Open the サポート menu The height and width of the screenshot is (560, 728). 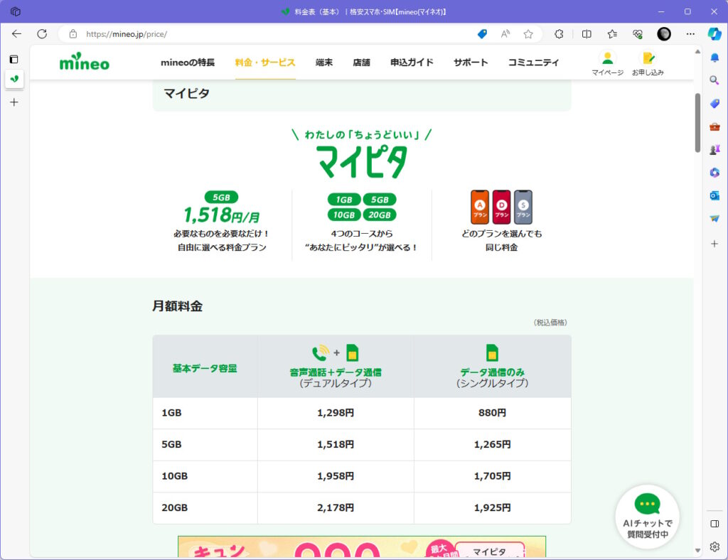471,62
